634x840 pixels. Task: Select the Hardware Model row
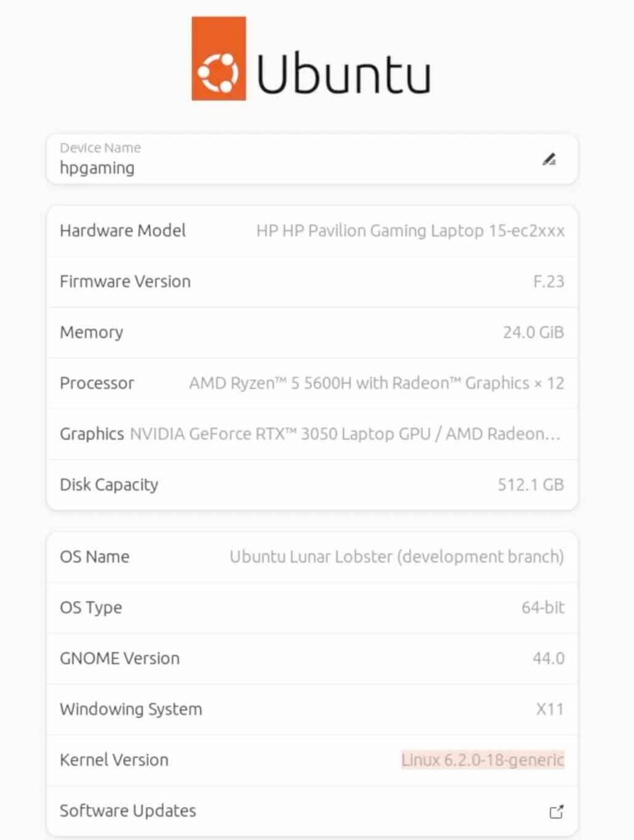coord(312,231)
